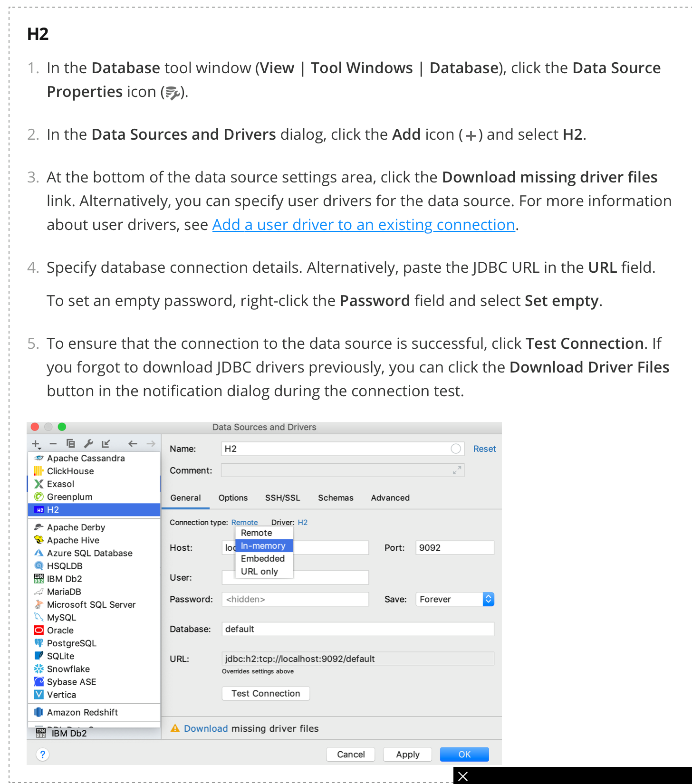This screenshot has height=784, width=692.
Task: Open Add a user driver to existing connection link
Action: coord(364,225)
